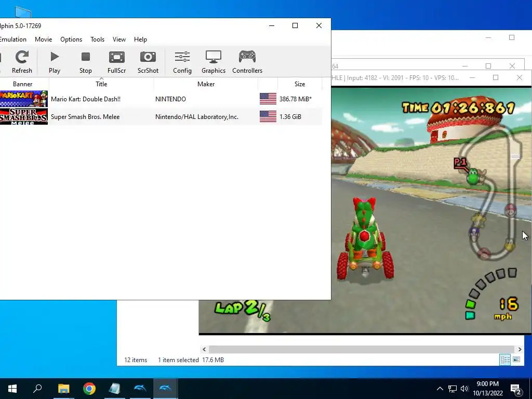532x399 pixels.
Task: Select the Mario Kart: Double Dash!! banner
Action: point(24,99)
